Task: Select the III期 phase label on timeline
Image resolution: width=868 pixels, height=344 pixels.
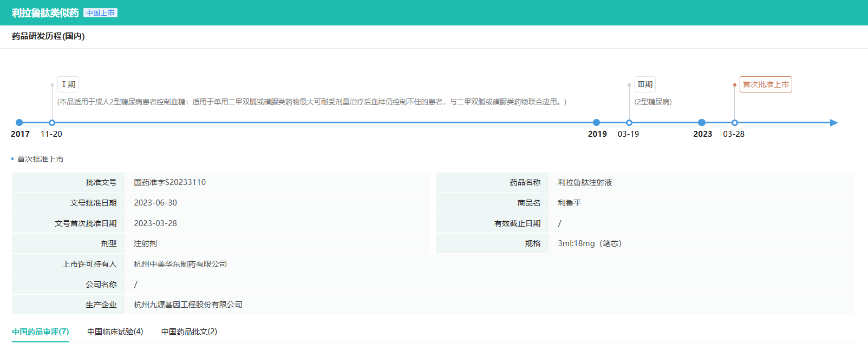Action: pyautogui.click(x=645, y=84)
